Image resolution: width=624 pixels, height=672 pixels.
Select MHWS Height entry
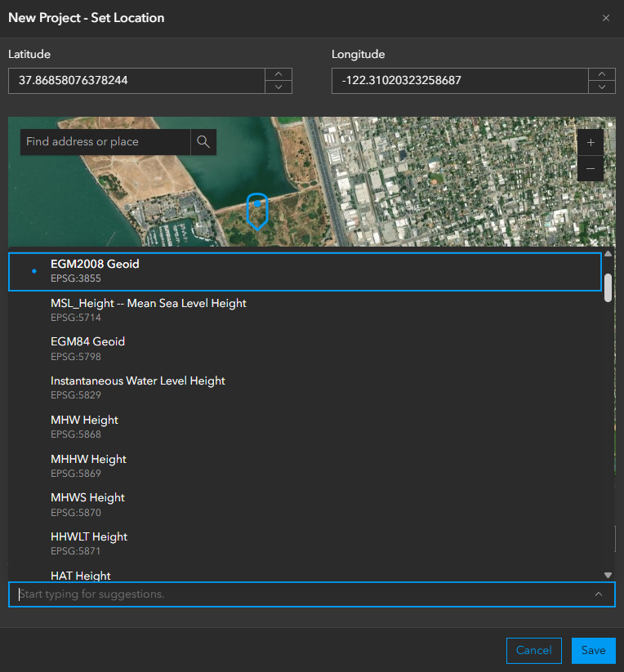coord(305,505)
